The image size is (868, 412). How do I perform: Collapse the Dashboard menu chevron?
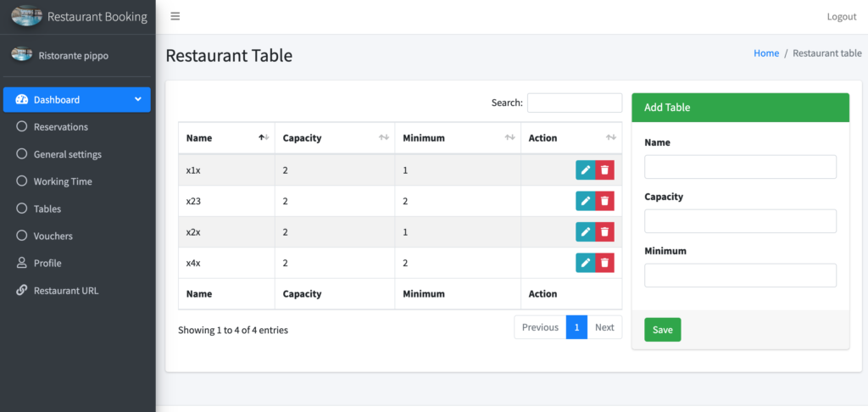tap(138, 100)
